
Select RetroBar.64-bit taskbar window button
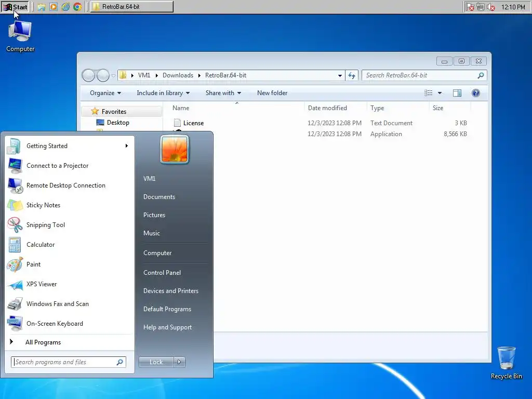(131, 7)
